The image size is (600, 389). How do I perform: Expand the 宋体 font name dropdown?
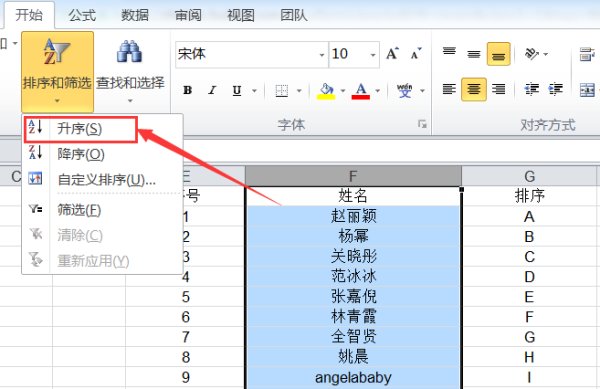point(322,55)
